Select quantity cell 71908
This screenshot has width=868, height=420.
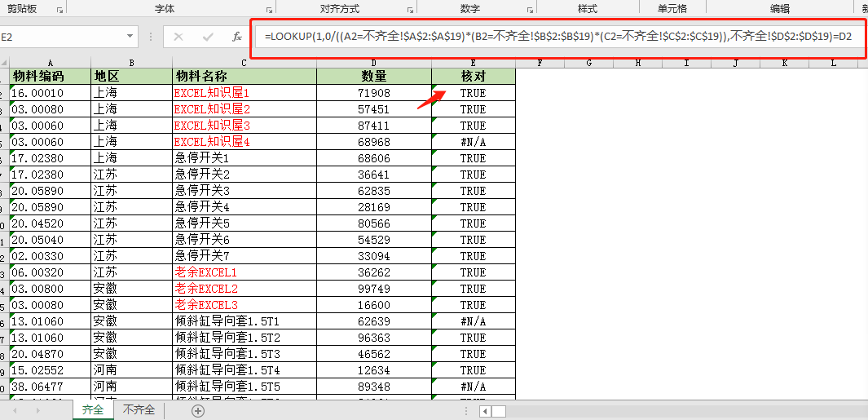(374, 92)
